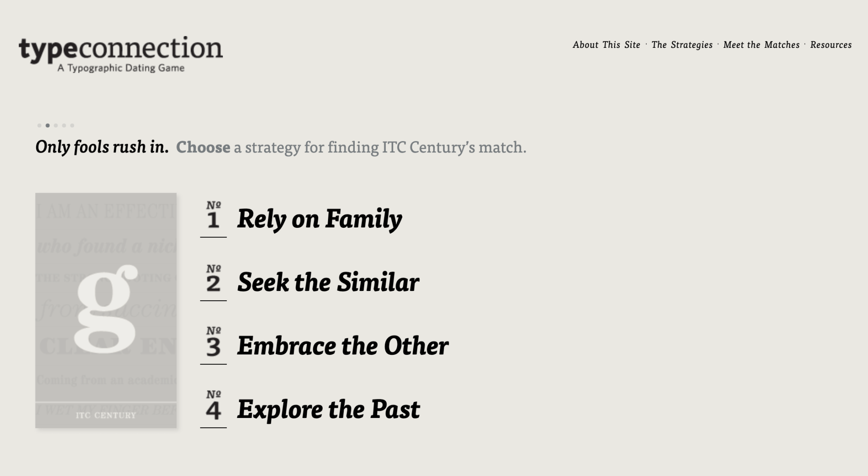Image resolution: width=868 pixels, height=476 pixels.
Task: Click the No. 3 number badge
Action: pyautogui.click(x=213, y=343)
